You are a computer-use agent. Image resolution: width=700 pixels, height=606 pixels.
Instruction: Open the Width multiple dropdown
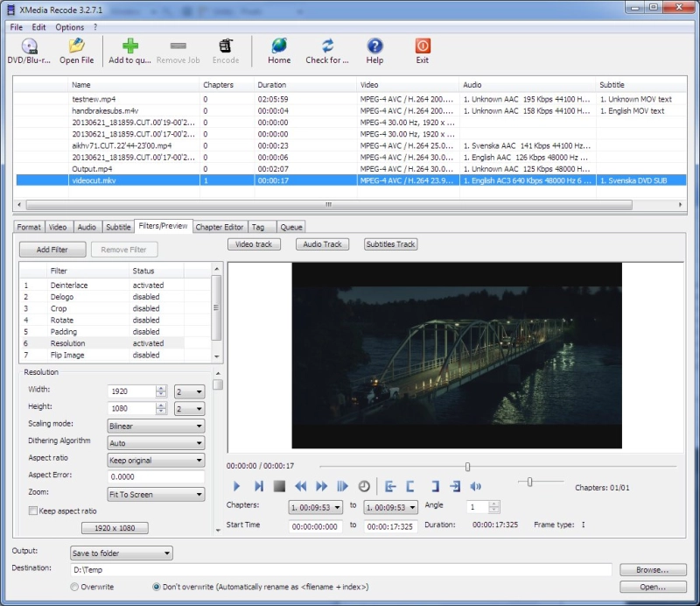click(189, 391)
